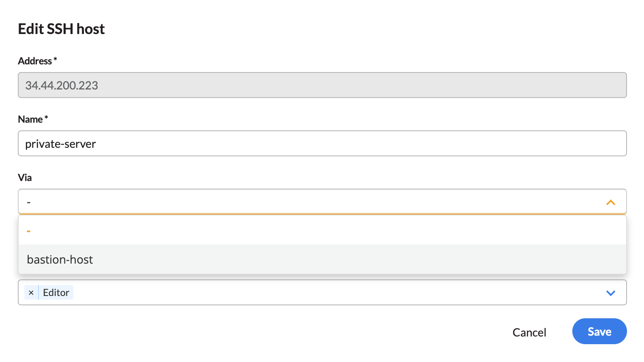
Task: Choose the dash option in the Via list
Action: tap(29, 231)
